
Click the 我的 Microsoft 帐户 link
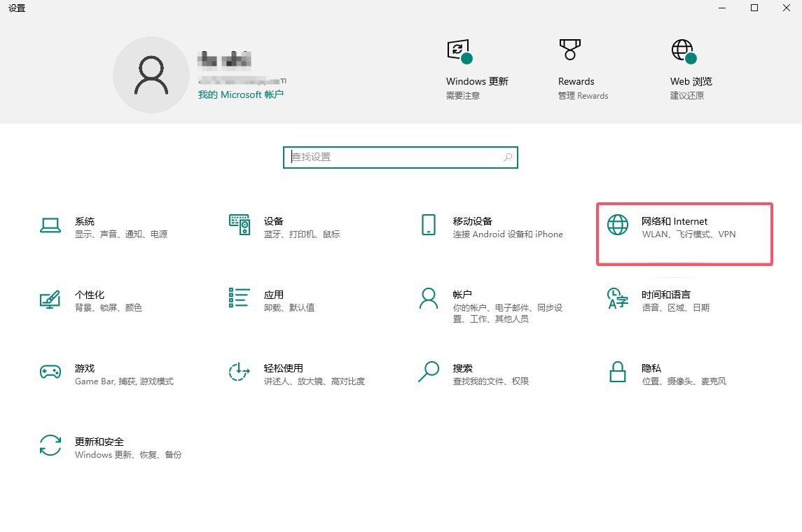tap(240, 94)
